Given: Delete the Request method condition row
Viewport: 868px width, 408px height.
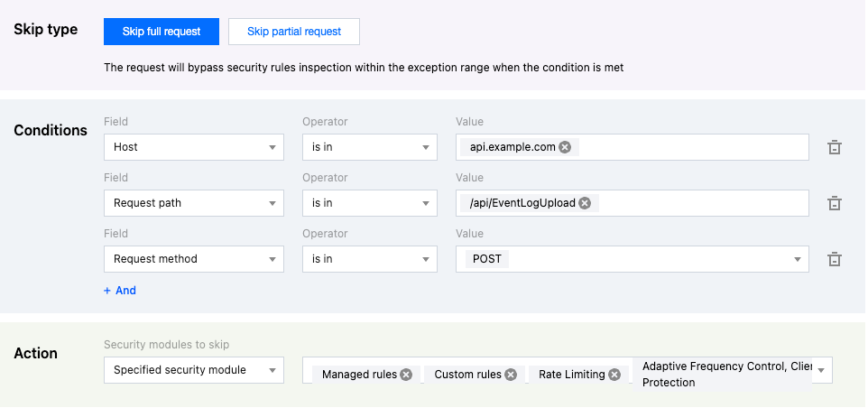Looking at the screenshot, I should point(835,259).
